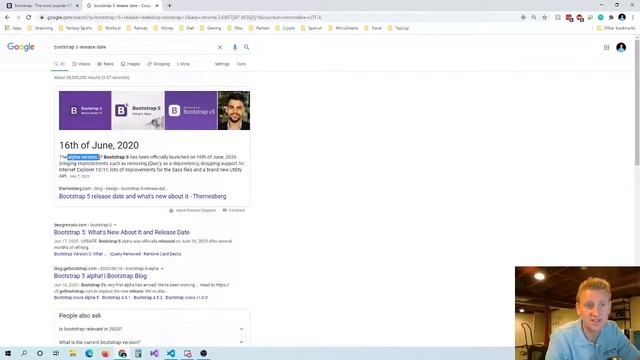The width and height of the screenshot is (640, 360).
Task: Click the browser address bar URL
Action: tap(184, 18)
